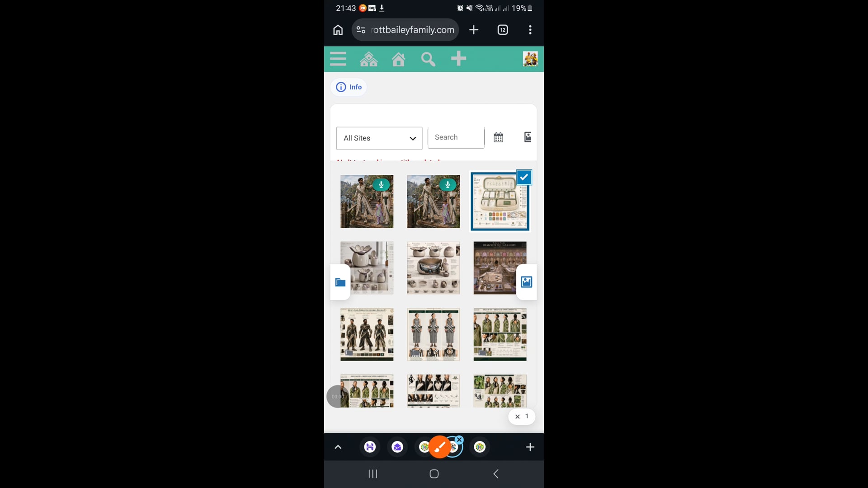Tap the orange paintbrush floating button
This screenshot has height=488, width=868.
point(439,447)
